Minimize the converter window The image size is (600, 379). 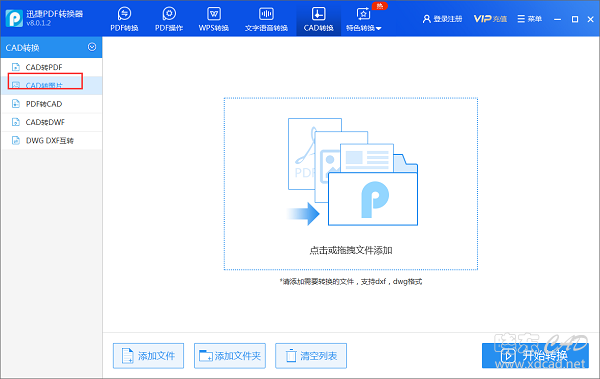(558, 19)
